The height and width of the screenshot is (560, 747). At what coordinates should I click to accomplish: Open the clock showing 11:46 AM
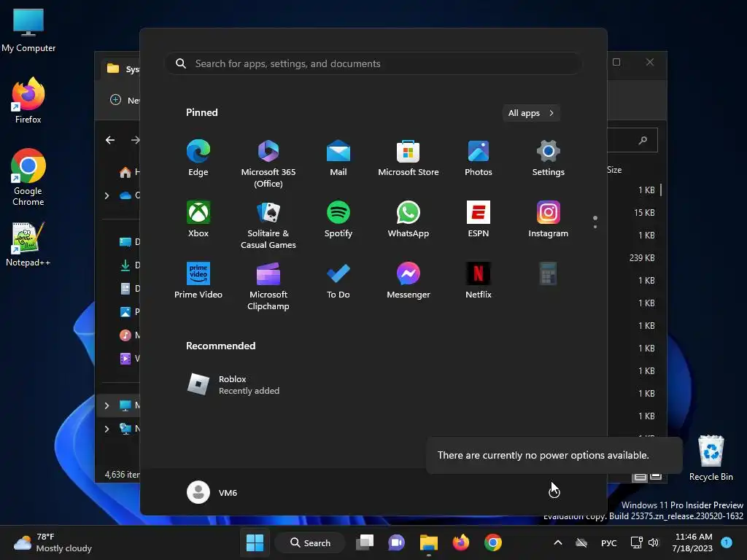[693, 542]
